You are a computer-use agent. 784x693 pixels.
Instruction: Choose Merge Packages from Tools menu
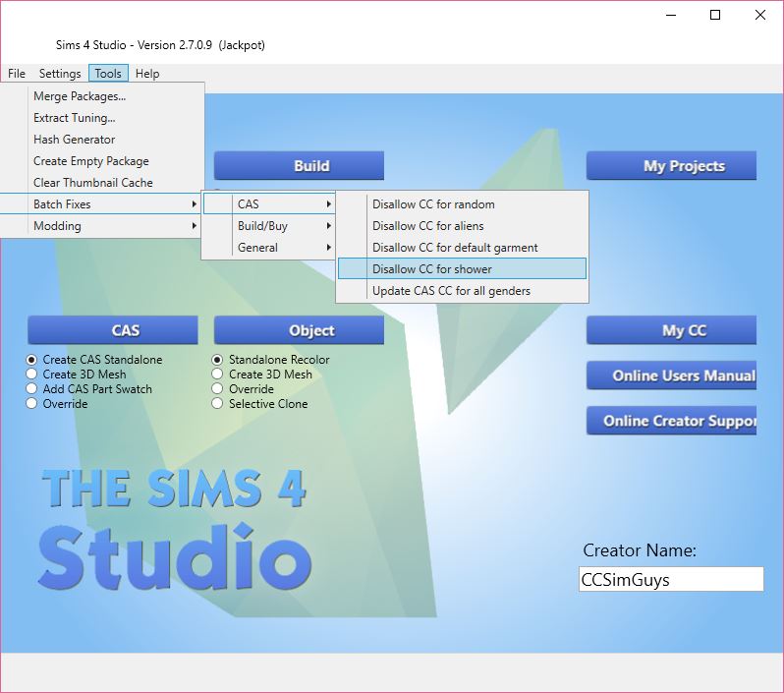click(x=102, y=96)
